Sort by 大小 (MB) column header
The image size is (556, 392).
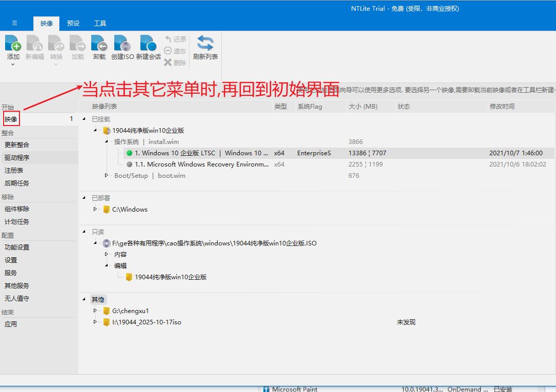pos(363,107)
